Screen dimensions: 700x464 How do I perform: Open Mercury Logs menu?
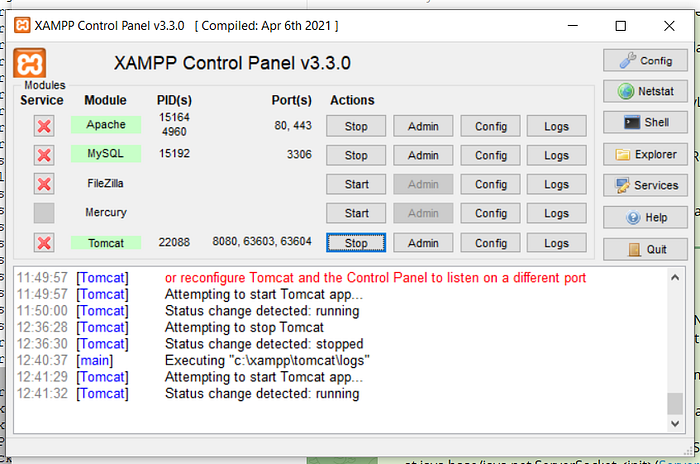pos(557,213)
